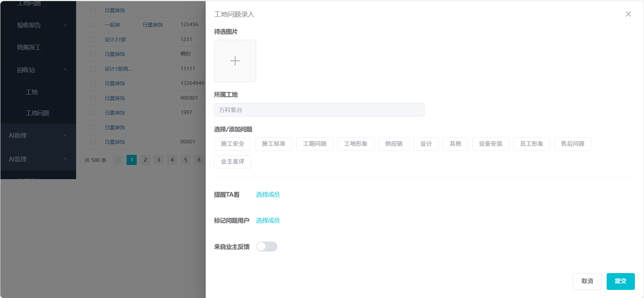This screenshot has height=298, width=644.
Task: Close the 工地问题录入 dialog with X icon
Action: click(628, 14)
